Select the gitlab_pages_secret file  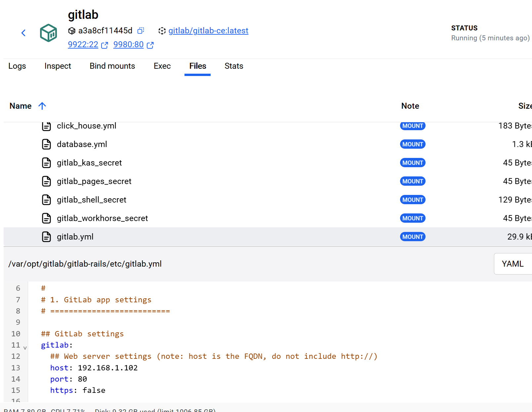click(94, 181)
